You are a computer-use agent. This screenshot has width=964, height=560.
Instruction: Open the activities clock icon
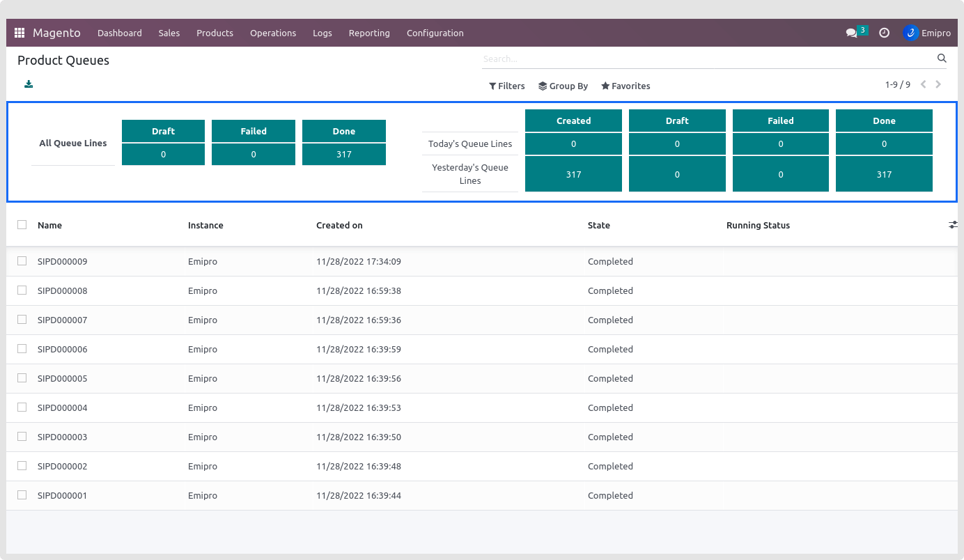(x=884, y=33)
